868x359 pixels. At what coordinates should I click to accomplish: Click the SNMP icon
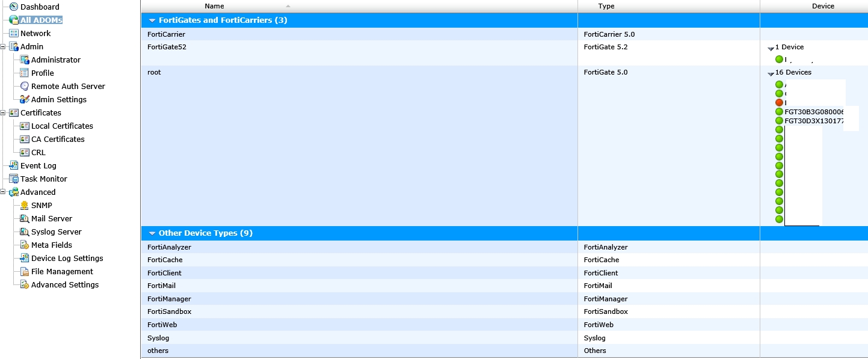(x=25, y=205)
